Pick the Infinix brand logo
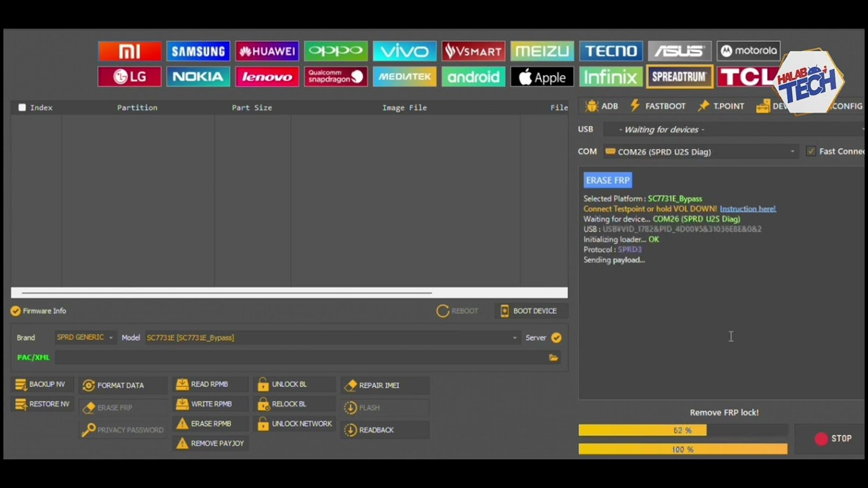 pos(611,77)
